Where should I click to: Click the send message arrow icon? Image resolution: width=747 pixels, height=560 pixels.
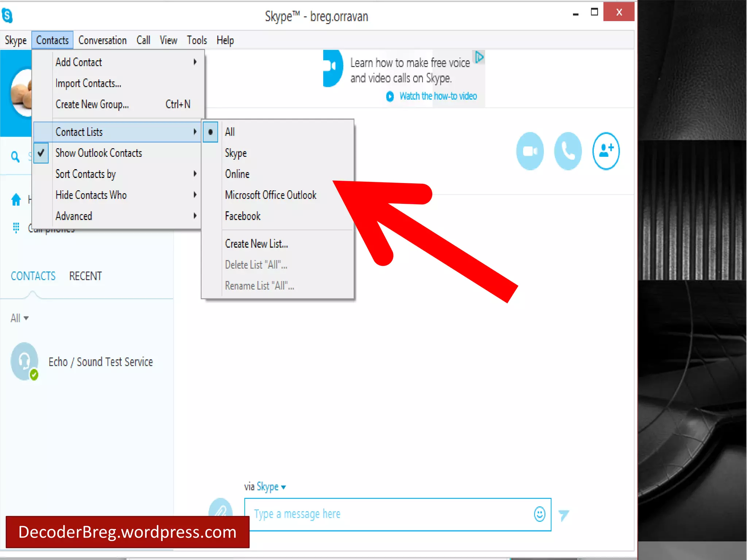tap(564, 515)
